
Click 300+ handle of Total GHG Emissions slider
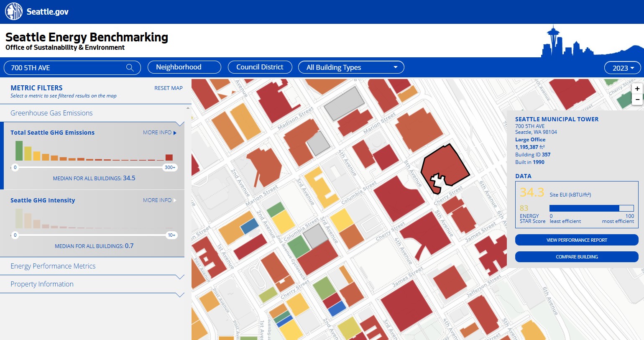point(170,167)
